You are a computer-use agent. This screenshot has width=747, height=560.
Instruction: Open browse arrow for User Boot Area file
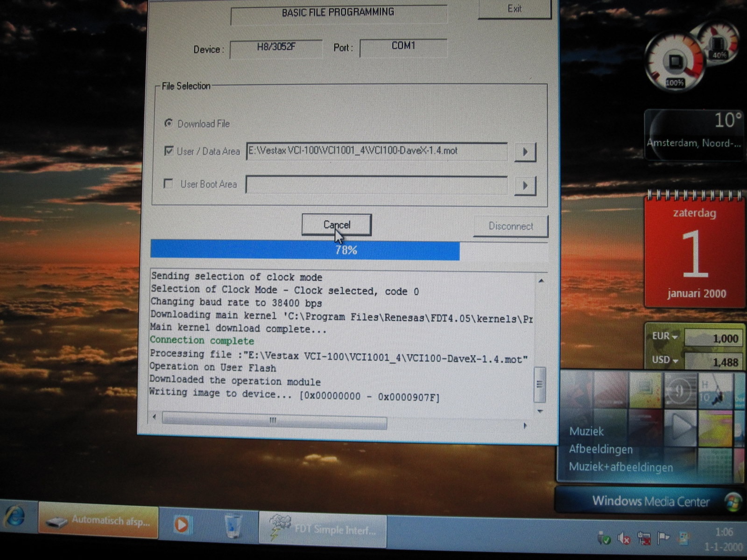[525, 186]
